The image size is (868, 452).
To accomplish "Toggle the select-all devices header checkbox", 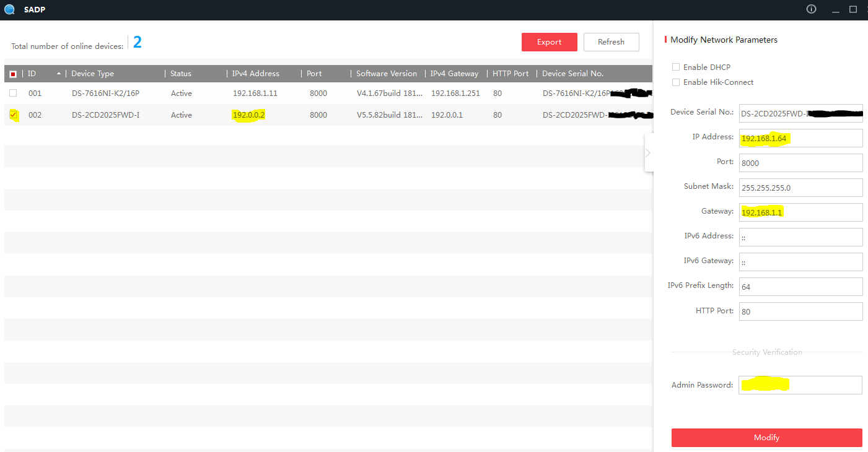I will coord(13,74).
